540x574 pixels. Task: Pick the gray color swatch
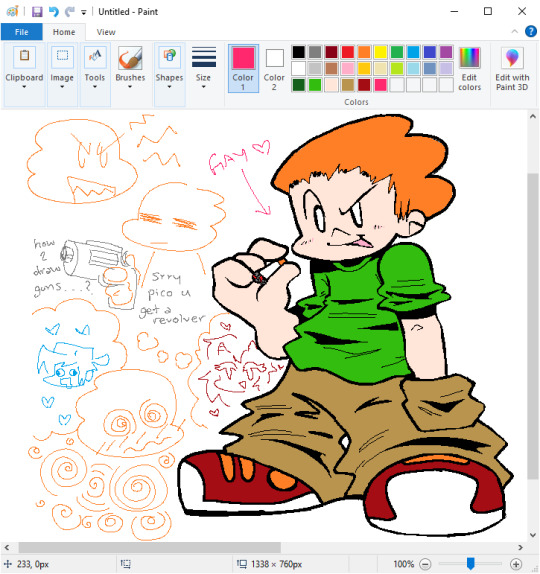coord(315,52)
